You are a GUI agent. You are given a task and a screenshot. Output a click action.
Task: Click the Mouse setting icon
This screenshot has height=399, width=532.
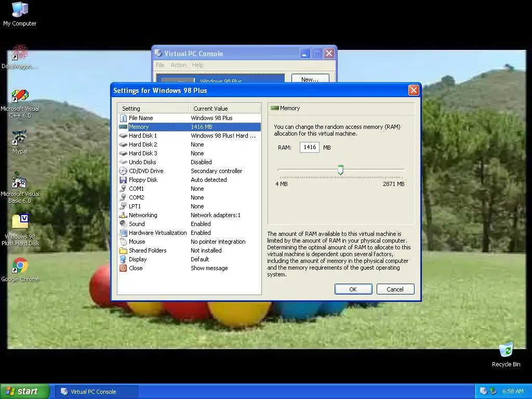tap(123, 242)
